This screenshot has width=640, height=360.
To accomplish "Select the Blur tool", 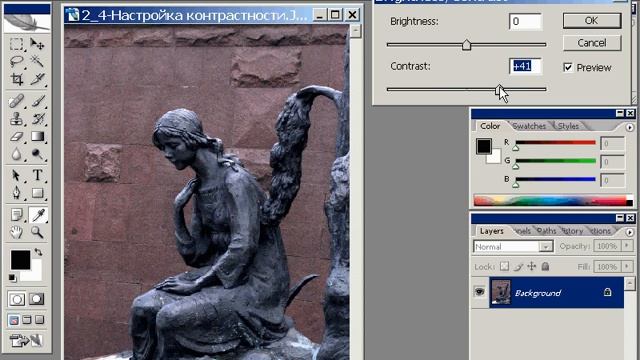I will pyautogui.click(x=17, y=154).
